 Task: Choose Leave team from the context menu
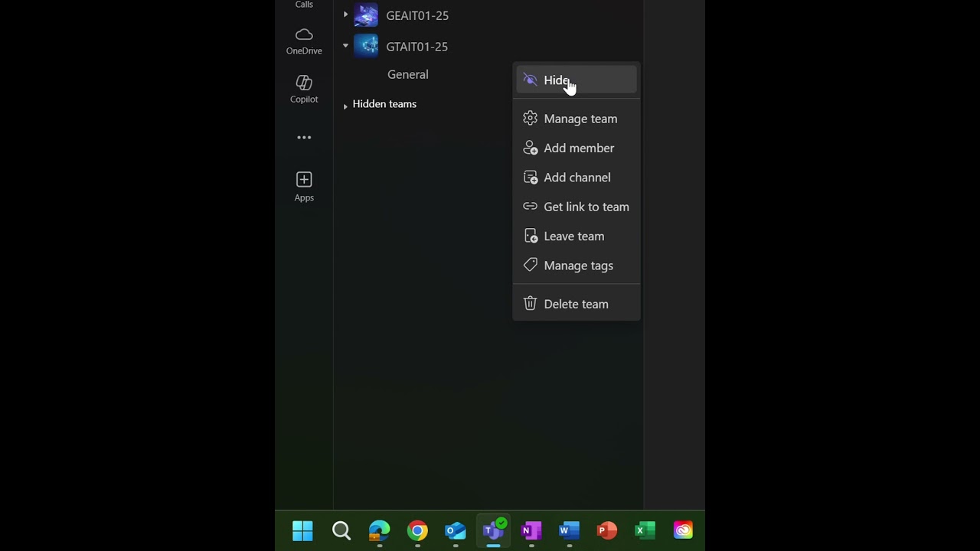coord(577,236)
